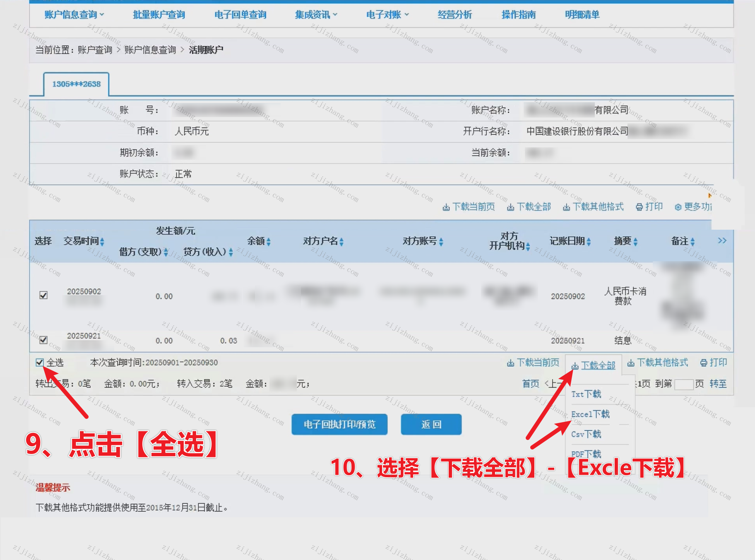Click the 返回 button
The height and width of the screenshot is (560, 755).
tap(431, 424)
